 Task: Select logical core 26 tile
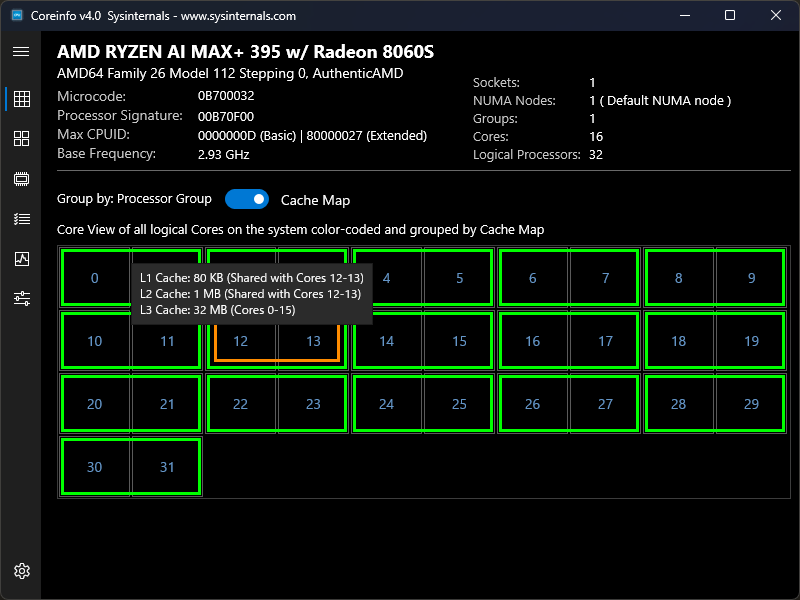point(532,404)
